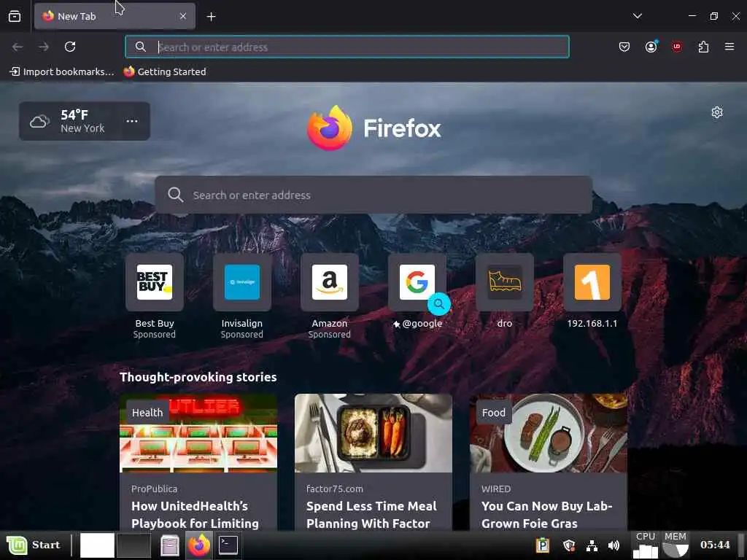
Task: Switch to second workspace dark box
Action: point(134,545)
